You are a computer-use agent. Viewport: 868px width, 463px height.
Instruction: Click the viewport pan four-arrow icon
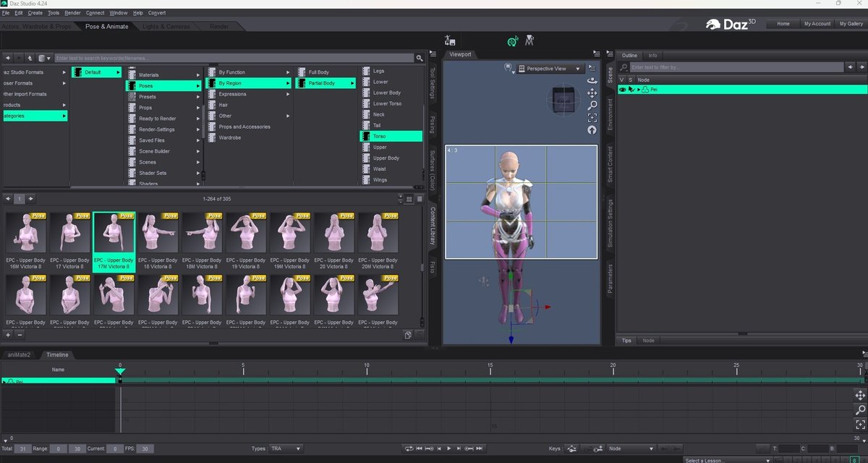[x=593, y=93]
